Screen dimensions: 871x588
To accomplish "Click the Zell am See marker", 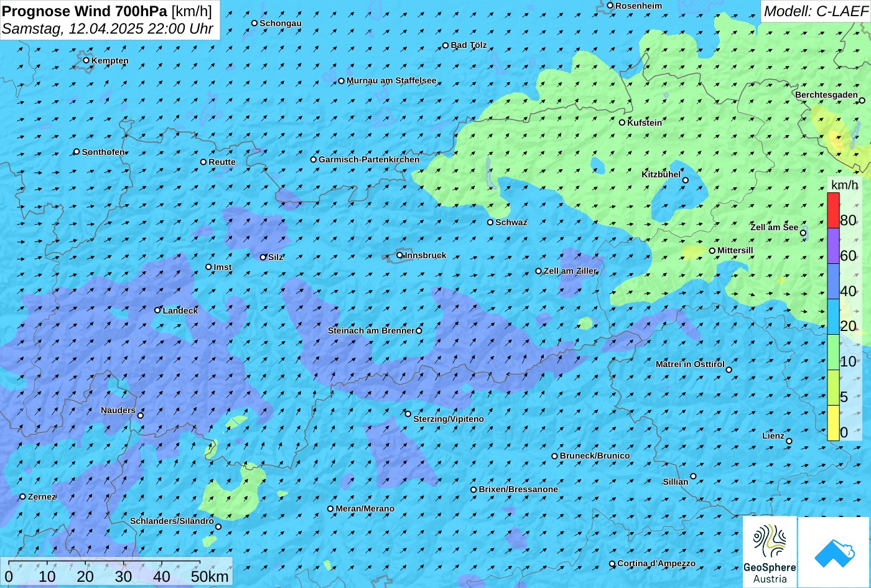I will pyautogui.click(x=803, y=233).
